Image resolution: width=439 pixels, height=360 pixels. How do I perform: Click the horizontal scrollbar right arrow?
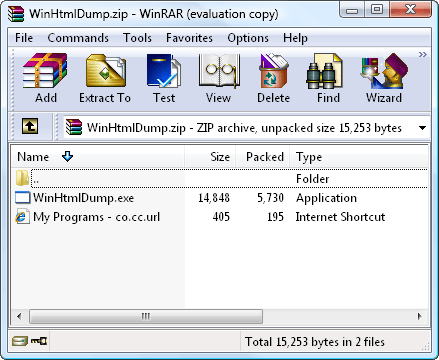tap(420, 316)
